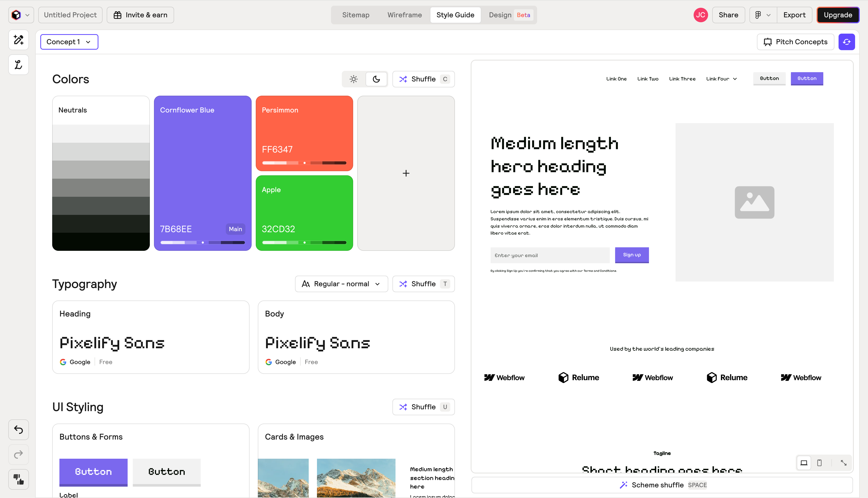Click Link Two in preview navbar
The image size is (868, 498).
(648, 79)
